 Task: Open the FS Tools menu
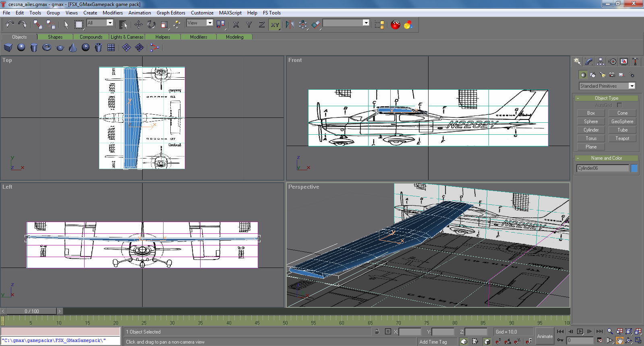[272, 13]
